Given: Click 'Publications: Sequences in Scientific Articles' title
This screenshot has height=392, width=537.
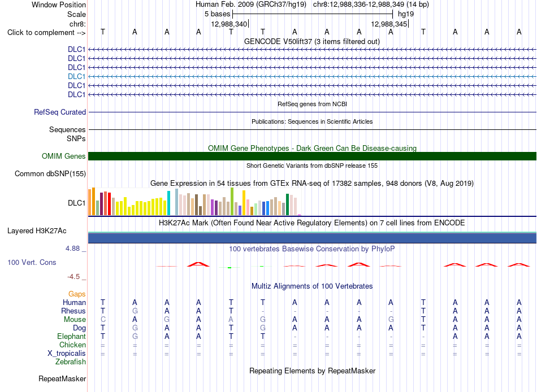Looking at the screenshot, I should click(312, 121).
